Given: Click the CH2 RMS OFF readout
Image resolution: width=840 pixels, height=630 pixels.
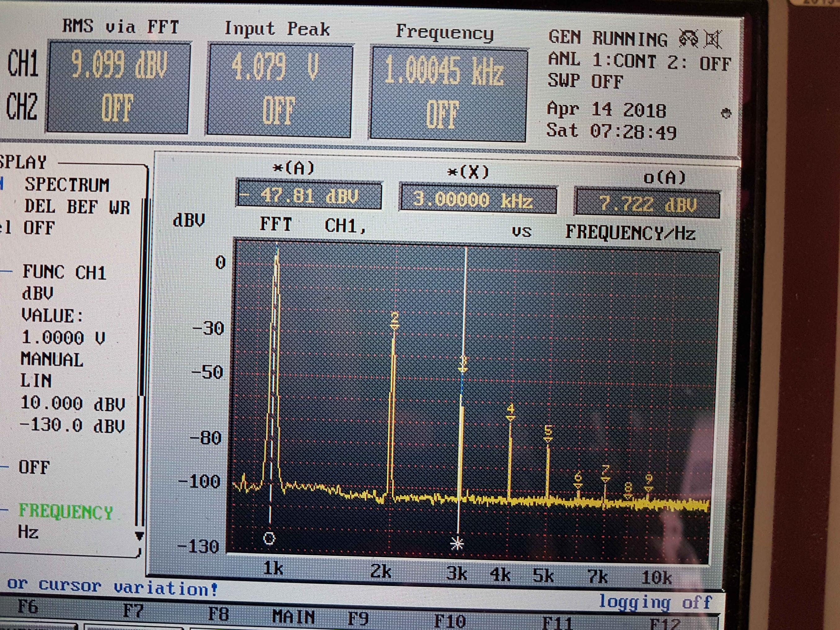Looking at the screenshot, I should (x=117, y=108).
